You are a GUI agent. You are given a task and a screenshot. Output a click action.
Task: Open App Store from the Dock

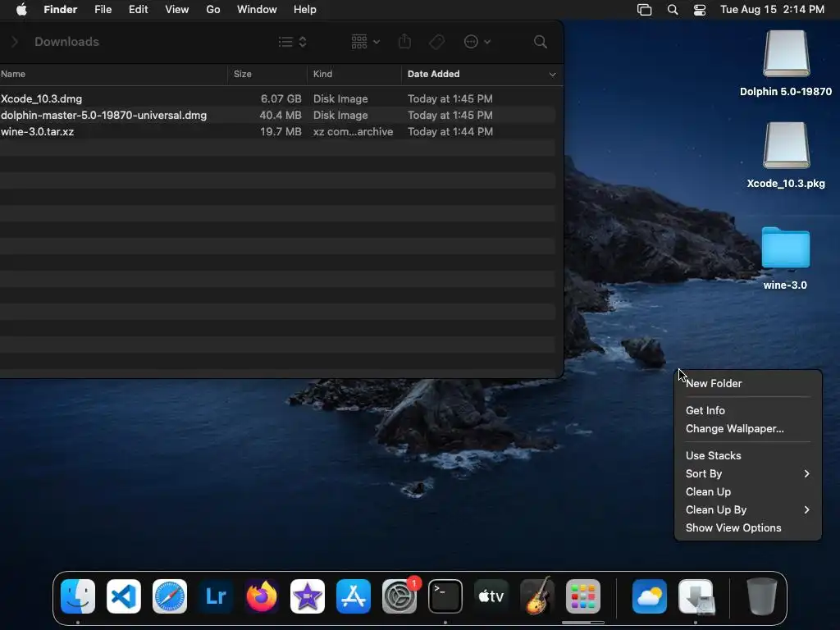click(x=354, y=596)
